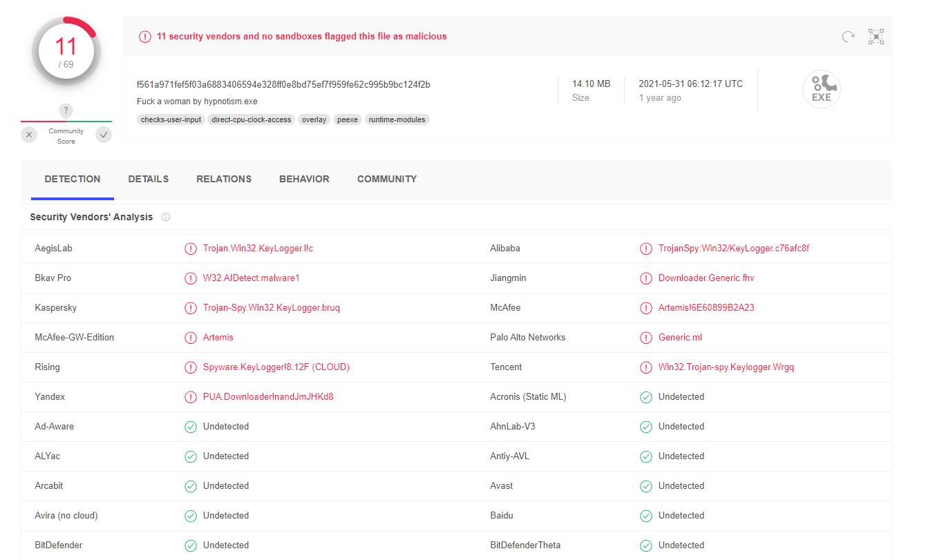Click the 11/69 detection score gauge
The width and height of the screenshot is (935, 560).
pos(66,51)
